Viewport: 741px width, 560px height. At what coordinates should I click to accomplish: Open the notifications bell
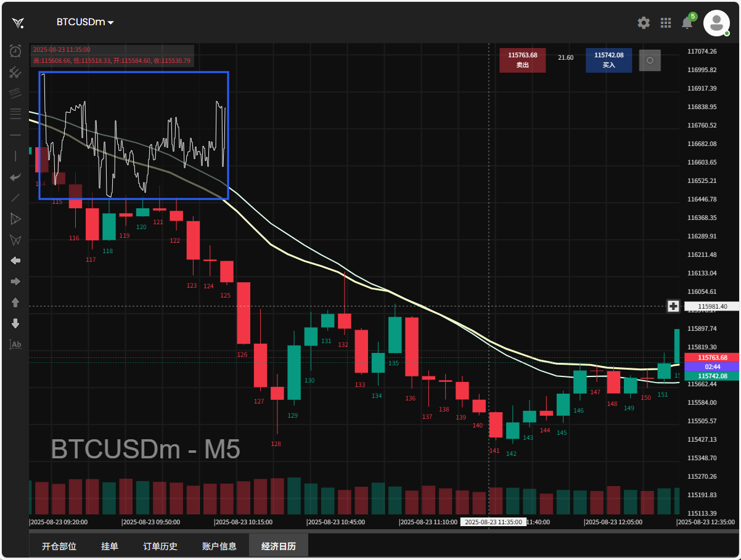click(687, 23)
